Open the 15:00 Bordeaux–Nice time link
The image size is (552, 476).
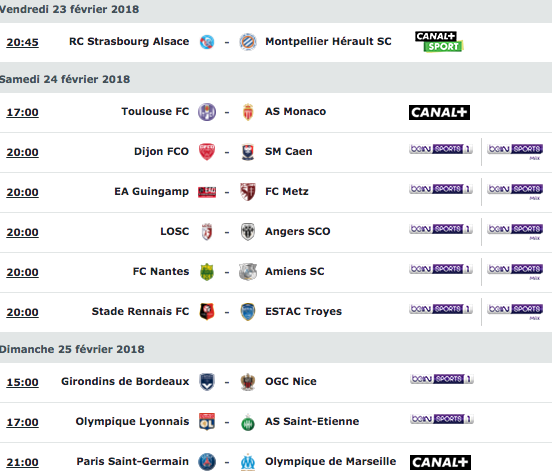[x=23, y=382]
